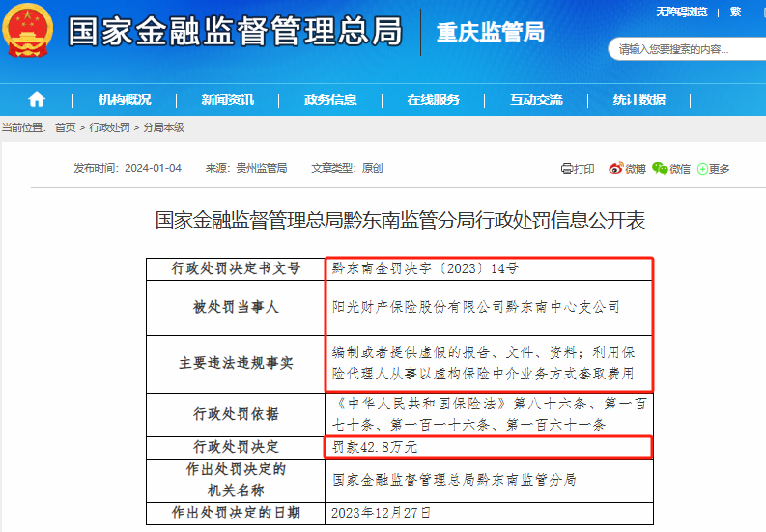Click the article type 原创
766x532 pixels.
click(x=372, y=169)
